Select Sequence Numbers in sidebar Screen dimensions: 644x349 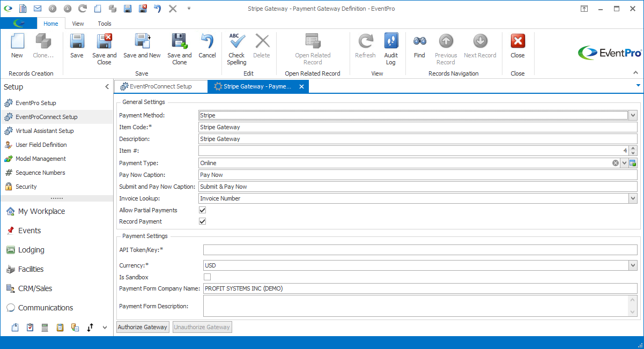click(x=57, y=173)
